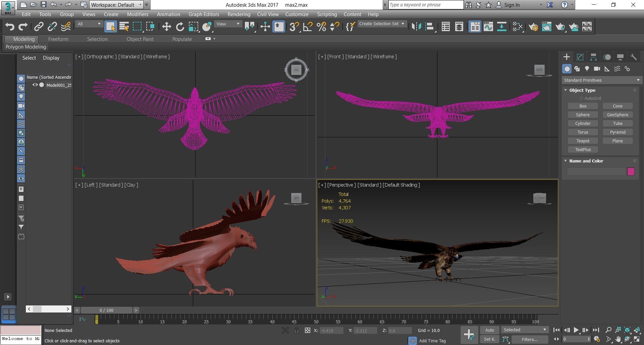Open the Hierarchy command panel tab

[x=593, y=57]
